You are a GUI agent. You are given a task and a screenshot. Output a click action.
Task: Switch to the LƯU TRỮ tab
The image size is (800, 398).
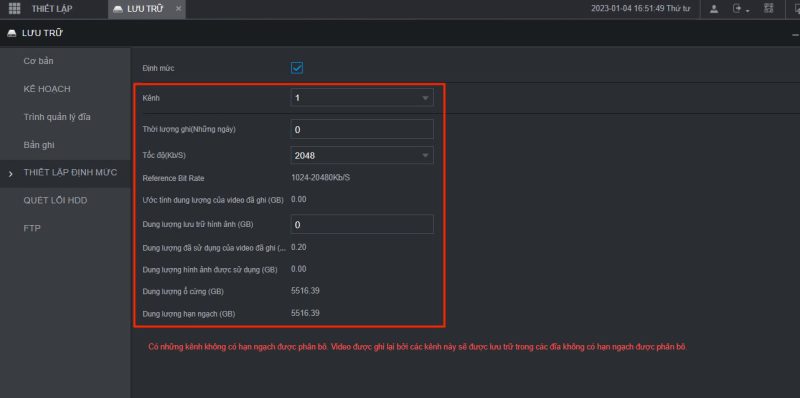point(145,9)
